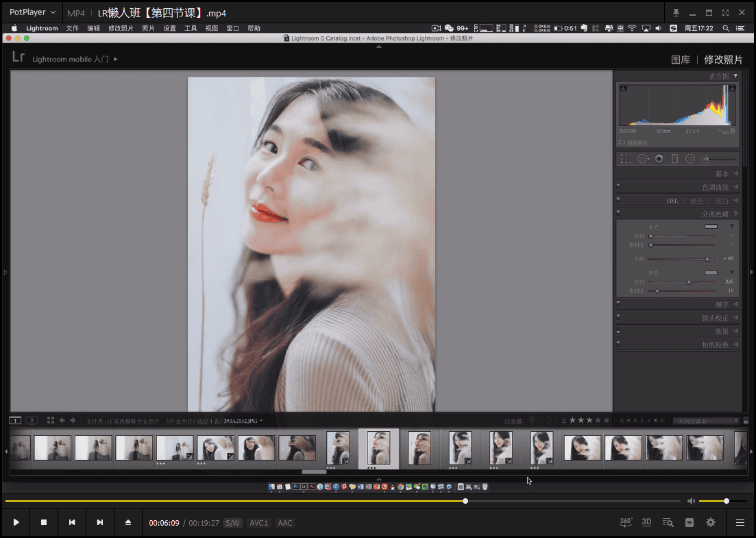Toggle highlight clipping indicator in histogram
This screenshot has height=538, width=756.
point(733,88)
